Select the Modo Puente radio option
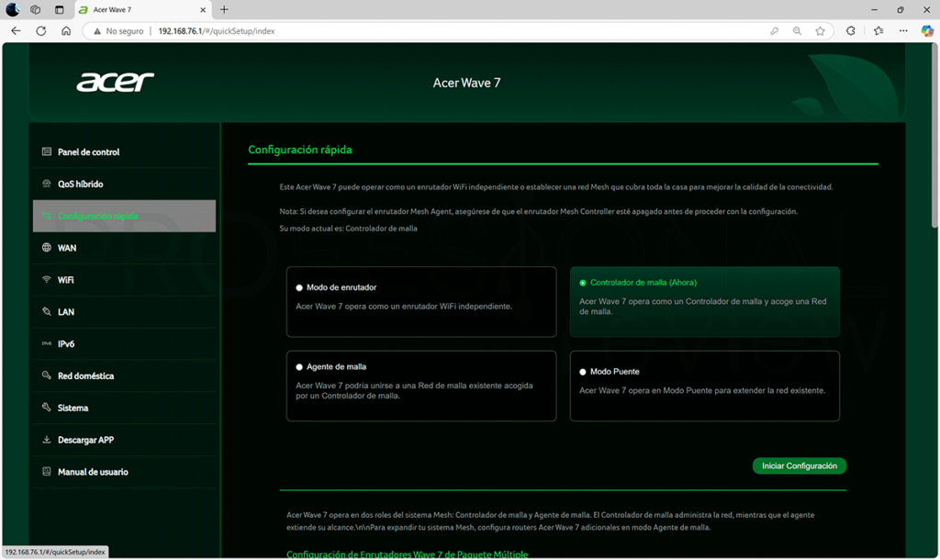Screen dimensions: 940x560 583,372
